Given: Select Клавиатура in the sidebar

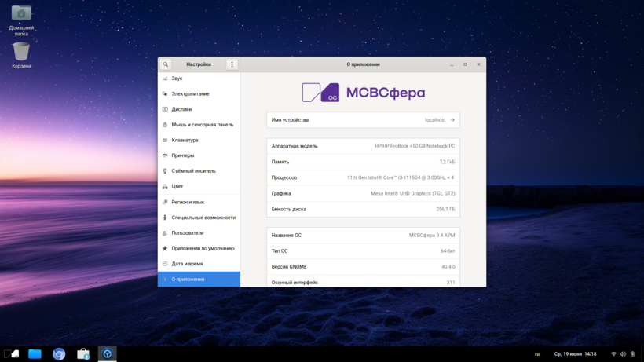Looking at the screenshot, I should click(185, 141).
